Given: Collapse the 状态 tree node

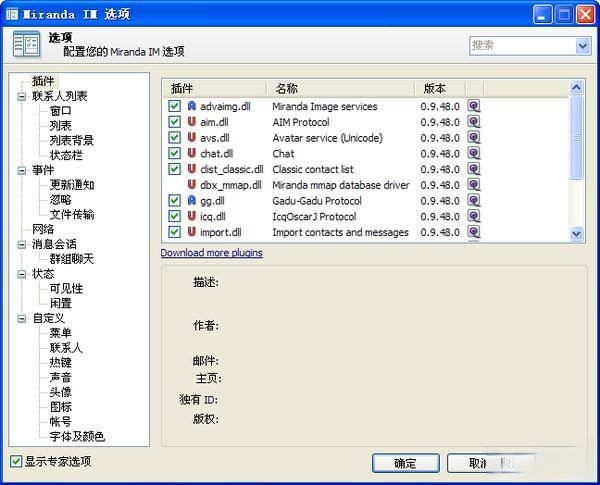Looking at the screenshot, I should click(22, 274).
